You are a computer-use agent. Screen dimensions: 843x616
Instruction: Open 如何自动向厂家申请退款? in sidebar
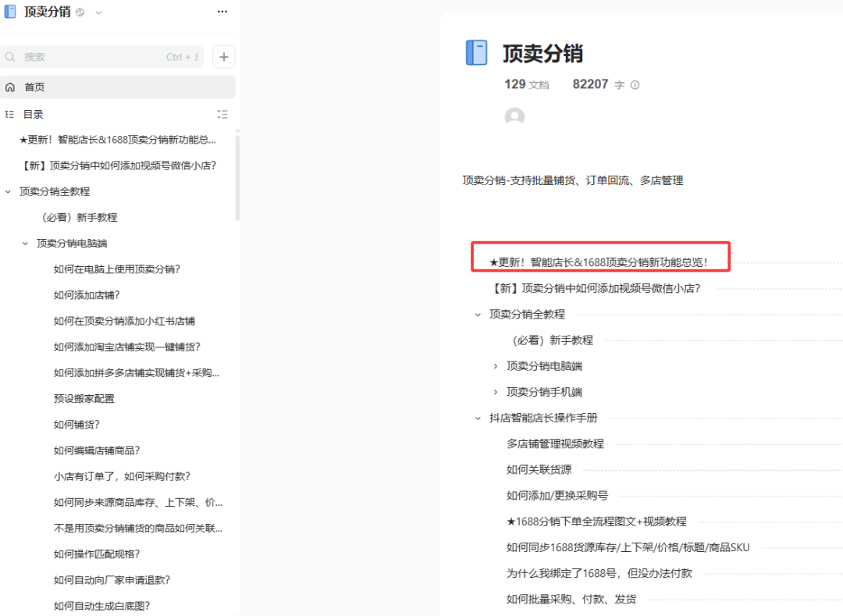click(112, 580)
